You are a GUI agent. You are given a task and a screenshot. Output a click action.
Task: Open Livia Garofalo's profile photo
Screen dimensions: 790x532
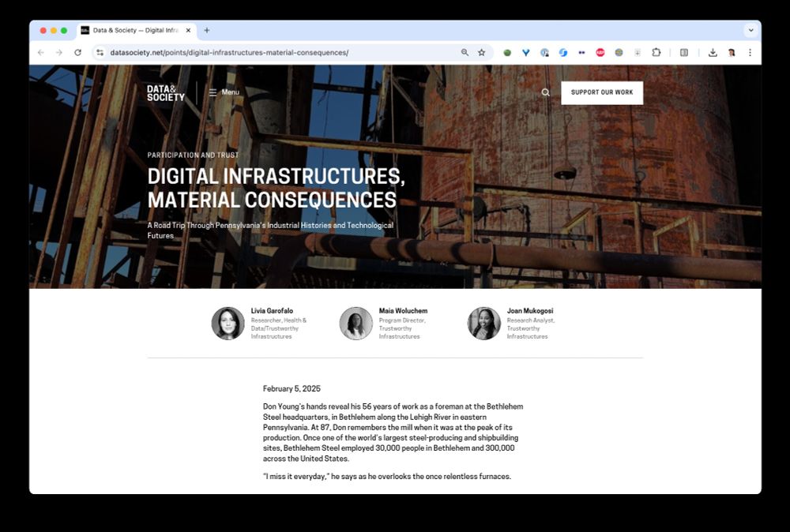coord(228,323)
